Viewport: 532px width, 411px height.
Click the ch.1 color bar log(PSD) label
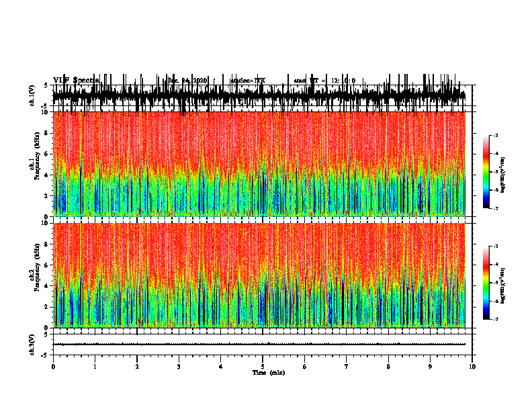pyautogui.click(x=503, y=175)
